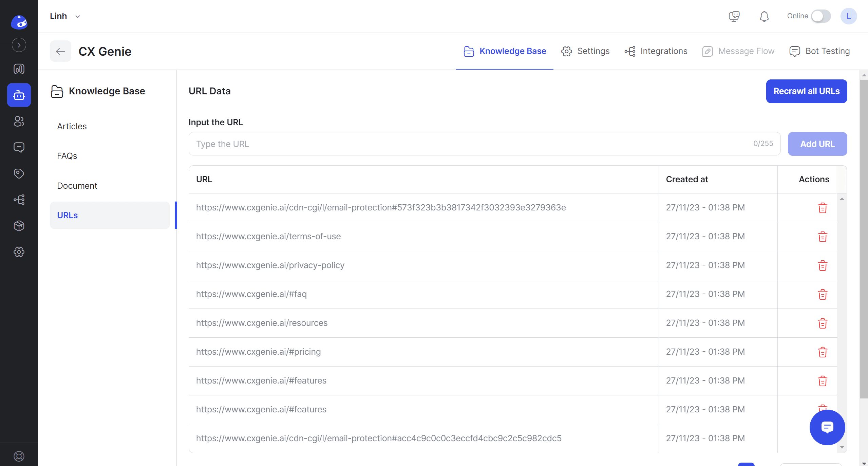Click the last email-protection URL text
Viewport: 868px width, 466px height.
[379, 438]
